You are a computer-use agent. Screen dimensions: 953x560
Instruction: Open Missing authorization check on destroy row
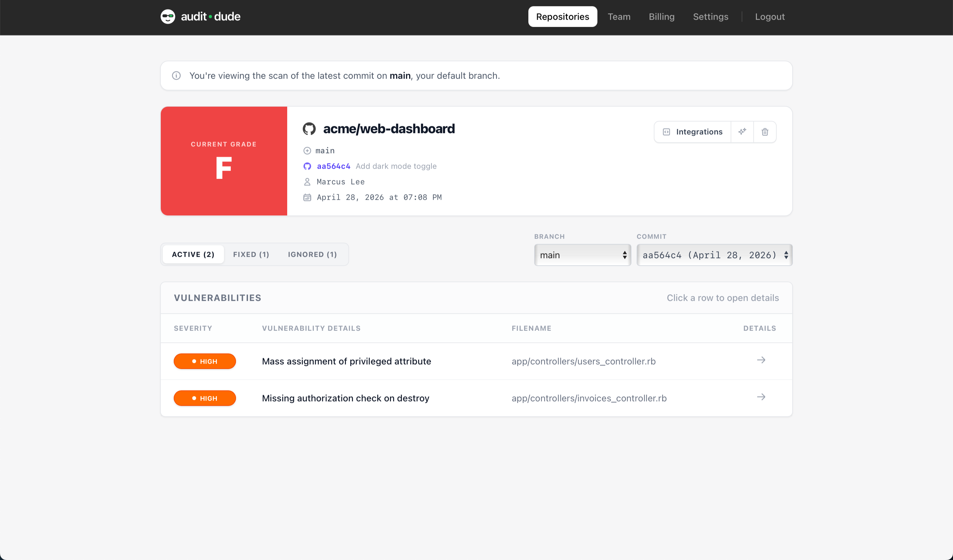point(476,398)
